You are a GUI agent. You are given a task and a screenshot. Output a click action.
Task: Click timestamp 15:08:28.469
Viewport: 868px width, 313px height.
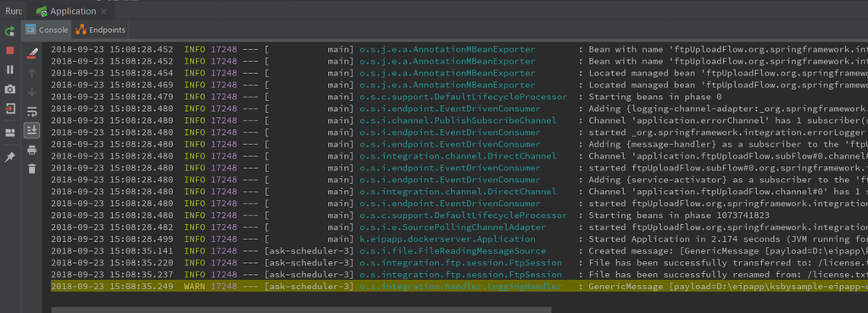point(142,85)
